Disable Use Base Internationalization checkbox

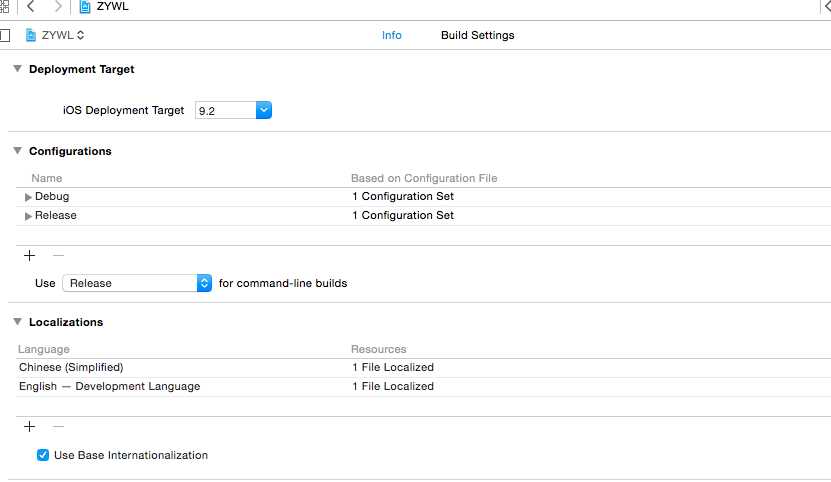pyautogui.click(x=43, y=455)
